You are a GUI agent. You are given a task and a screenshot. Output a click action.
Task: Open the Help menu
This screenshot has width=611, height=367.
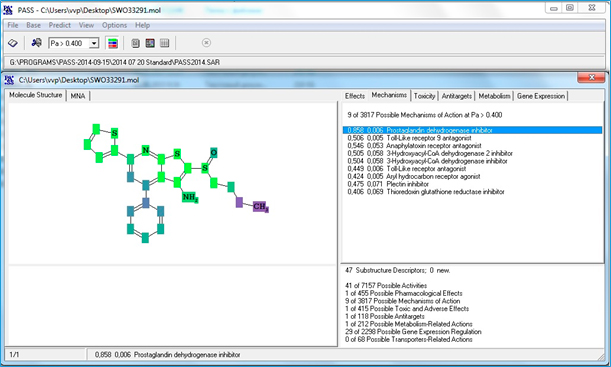[x=142, y=25]
